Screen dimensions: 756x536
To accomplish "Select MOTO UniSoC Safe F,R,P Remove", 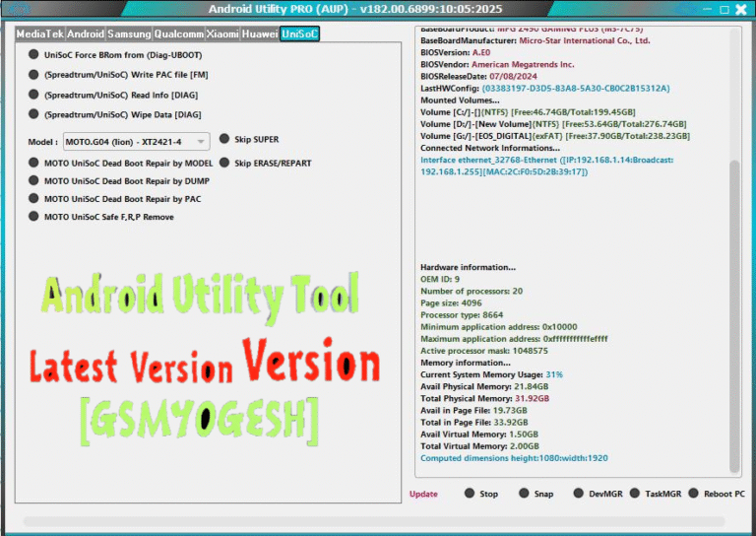I will click(33, 217).
